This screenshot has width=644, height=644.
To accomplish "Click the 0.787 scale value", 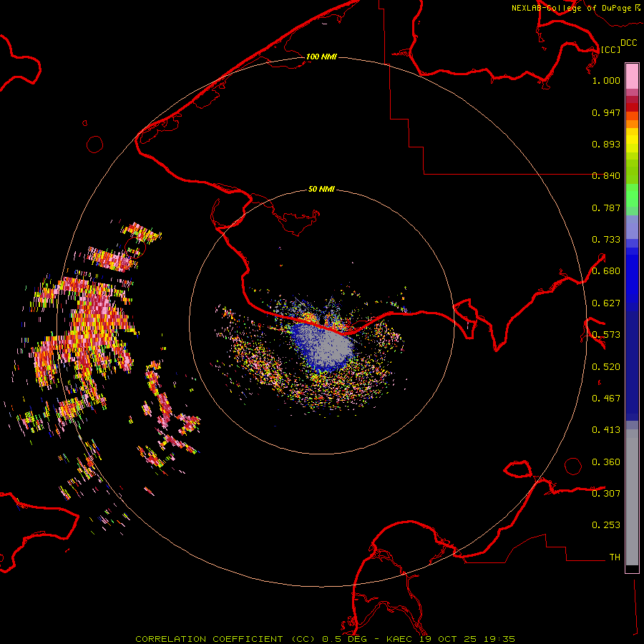I will (606, 208).
